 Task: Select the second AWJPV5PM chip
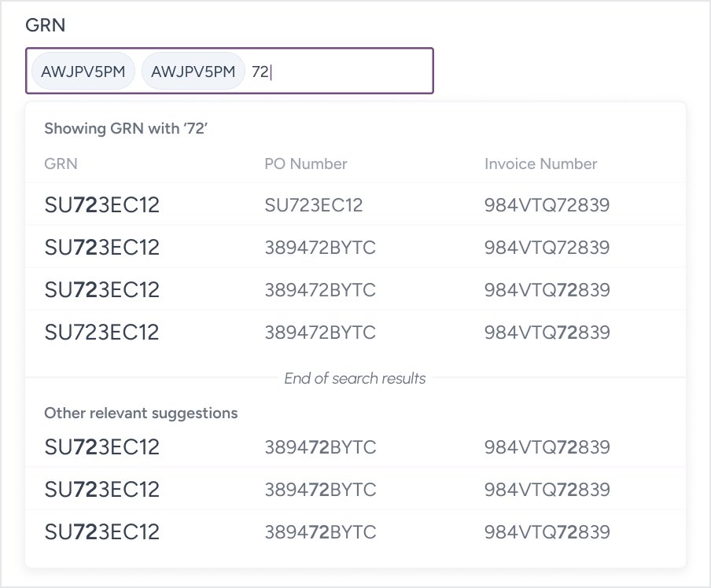[x=193, y=72]
